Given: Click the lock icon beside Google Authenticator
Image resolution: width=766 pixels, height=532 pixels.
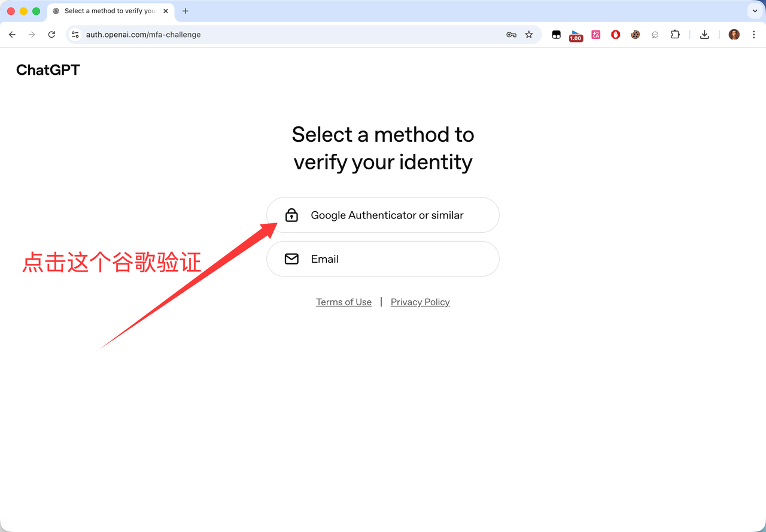Looking at the screenshot, I should point(291,215).
